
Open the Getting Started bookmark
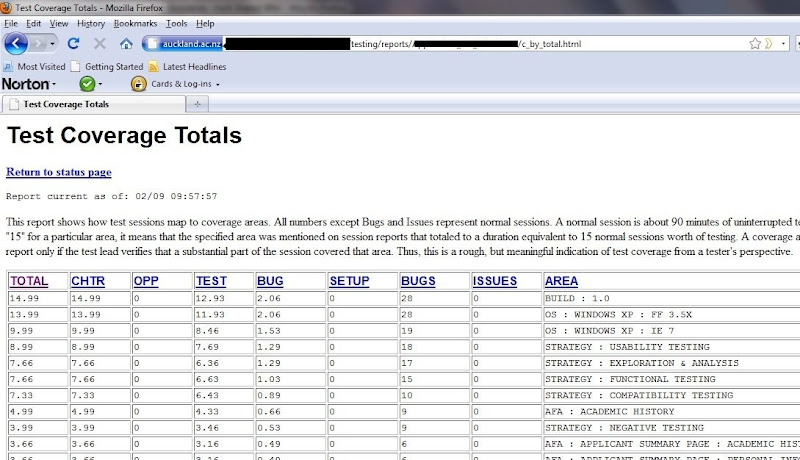point(107,66)
